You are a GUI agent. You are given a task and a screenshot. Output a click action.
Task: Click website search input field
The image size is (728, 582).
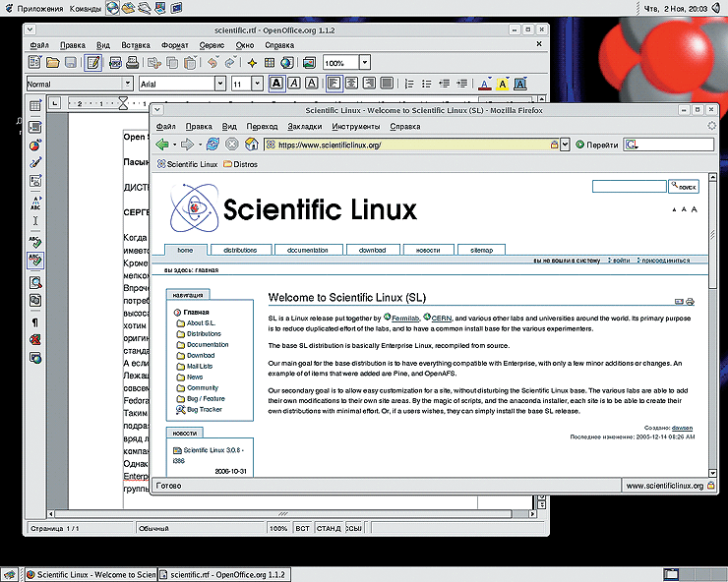tap(629, 187)
